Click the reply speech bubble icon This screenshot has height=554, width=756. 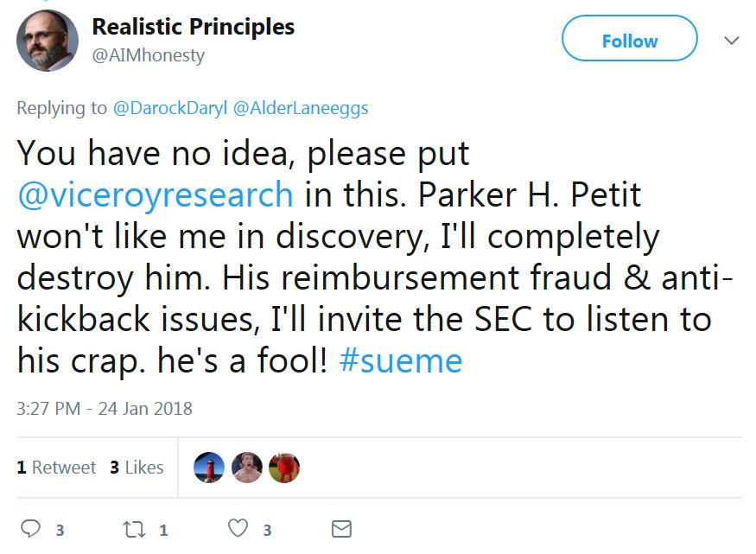30,528
